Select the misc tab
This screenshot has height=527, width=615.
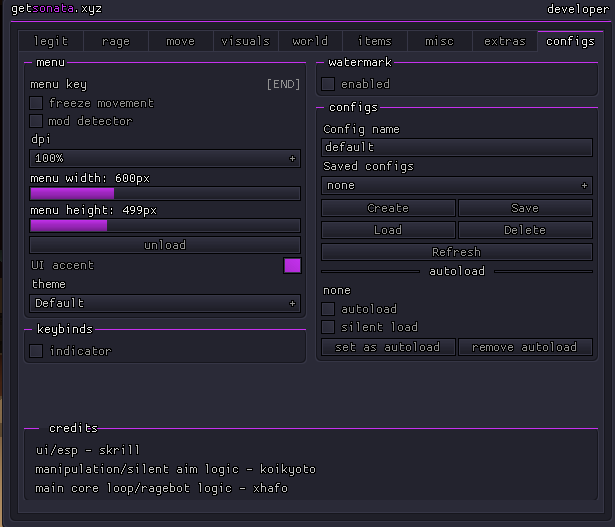(x=440, y=41)
